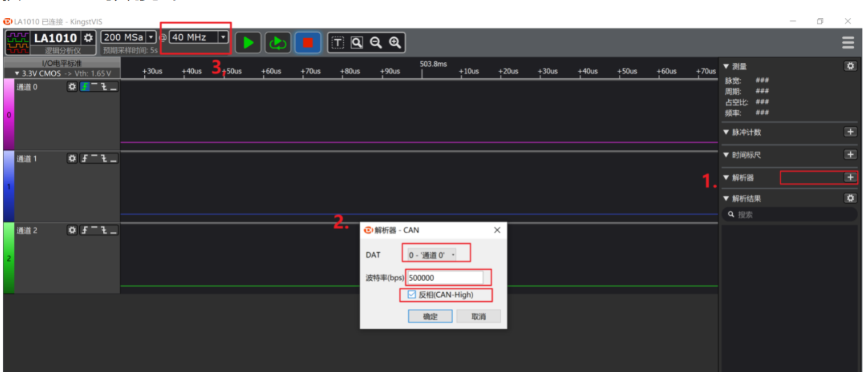The height and width of the screenshot is (372, 868).
Task: Click the 通道 2 channel label
Action: pyautogui.click(x=27, y=230)
